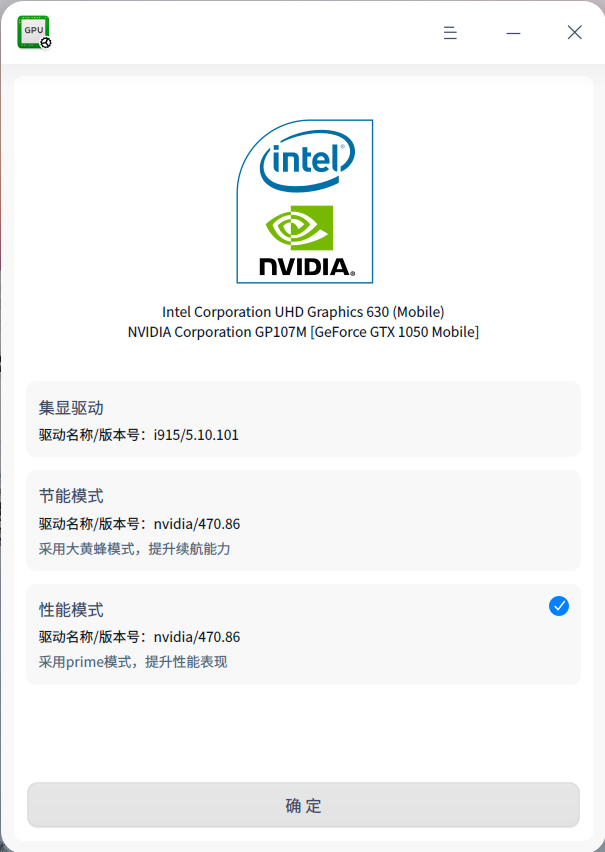Image resolution: width=605 pixels, height=852 pixels.
Task: Select the 集显驱动 driver option
Action: pyautogui.click(x=302, y=420)
